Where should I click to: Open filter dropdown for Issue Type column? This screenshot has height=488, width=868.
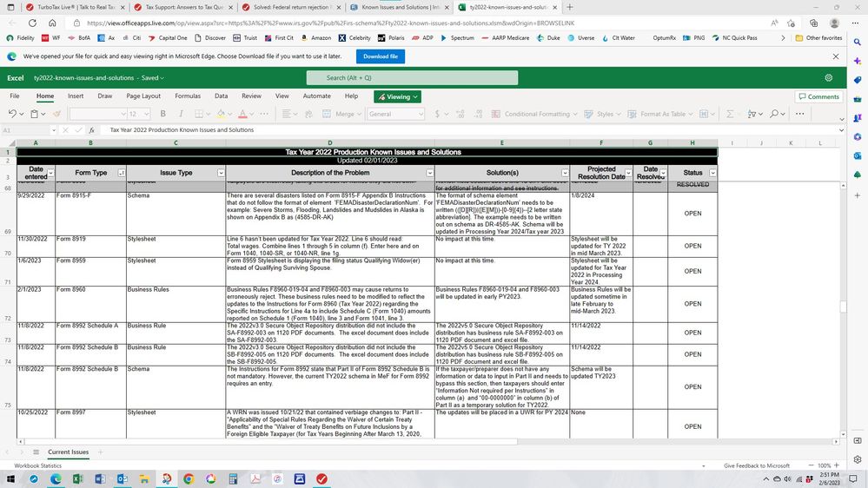click(221, 173)
